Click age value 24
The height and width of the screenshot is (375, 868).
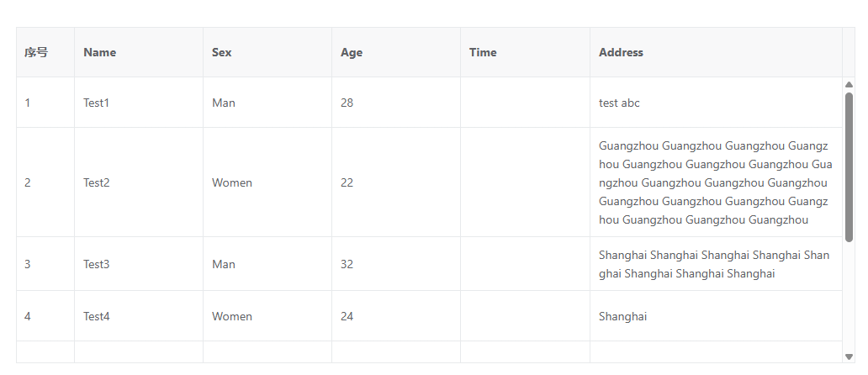point(347,316)
